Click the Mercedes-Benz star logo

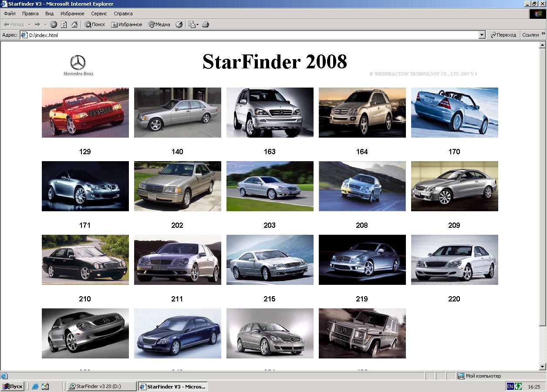tap(78, 63)
